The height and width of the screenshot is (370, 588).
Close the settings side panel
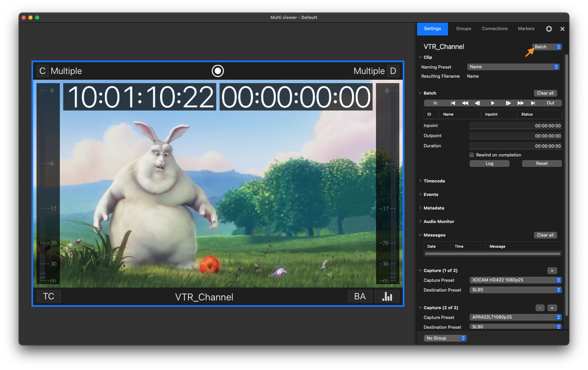tap(562, 29)
